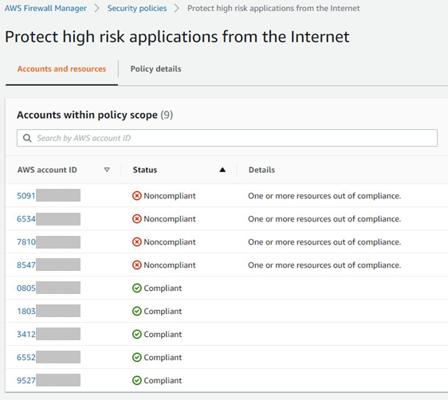This screenshot has height=400, width=448.
Task: Click the Compliant check icon for account 1803
Action: [x=137, y=311]
